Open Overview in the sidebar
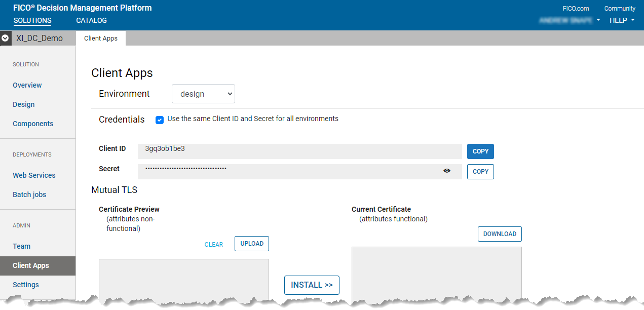 point(27,85)
